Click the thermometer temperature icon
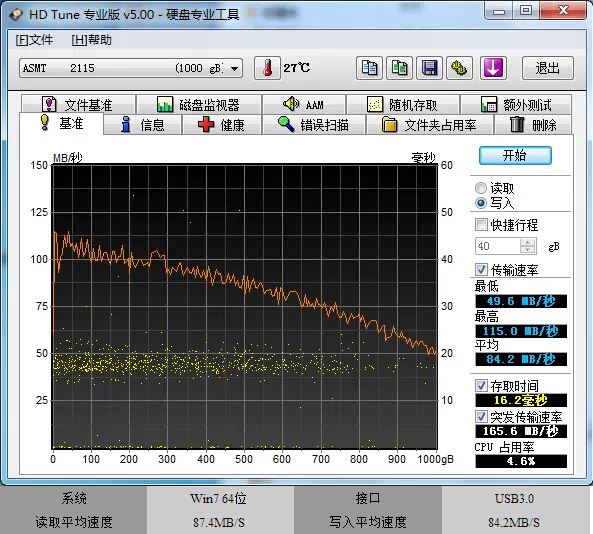 267,68
